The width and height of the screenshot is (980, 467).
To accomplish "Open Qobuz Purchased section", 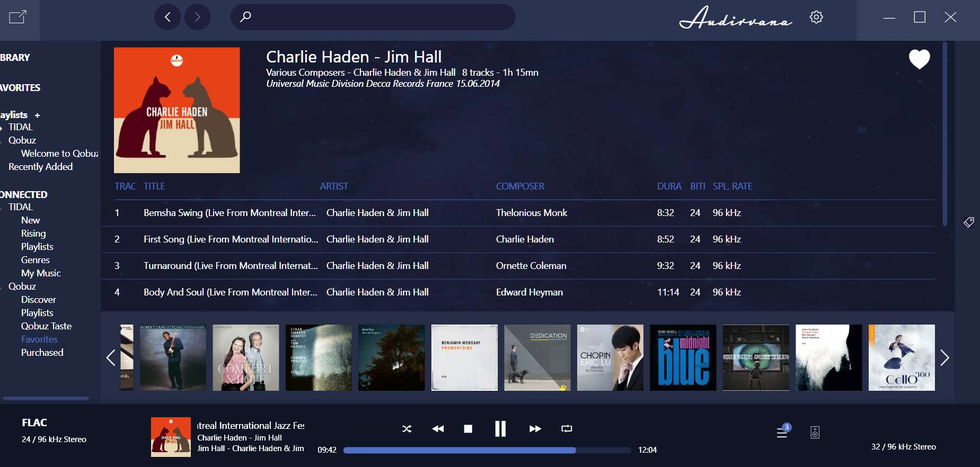I will (42, 353).
